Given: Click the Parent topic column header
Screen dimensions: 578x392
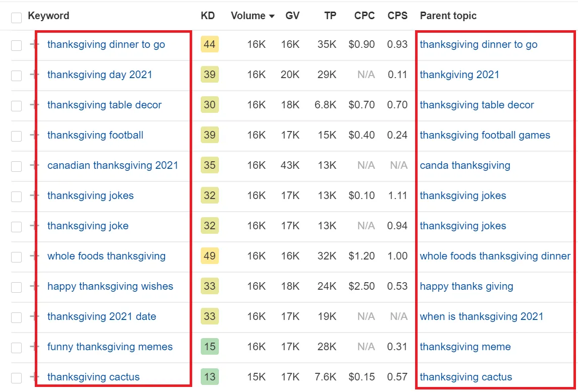Looking at the screenshot, I should coord(448,16).
